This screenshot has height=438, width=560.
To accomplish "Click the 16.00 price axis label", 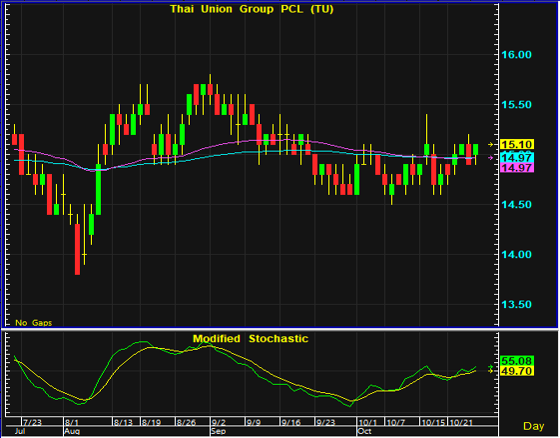I will click(x=516, y=55).
